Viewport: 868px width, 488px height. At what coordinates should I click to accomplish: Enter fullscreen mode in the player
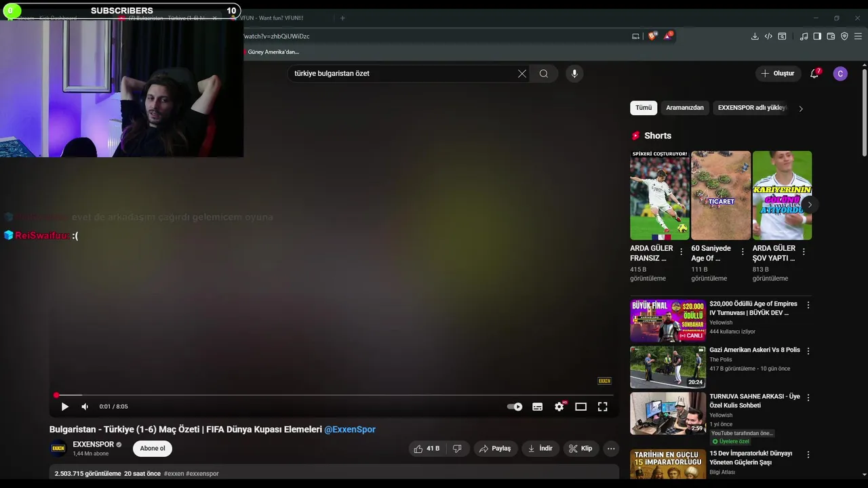pyautogui.click(x=602, y=407)
